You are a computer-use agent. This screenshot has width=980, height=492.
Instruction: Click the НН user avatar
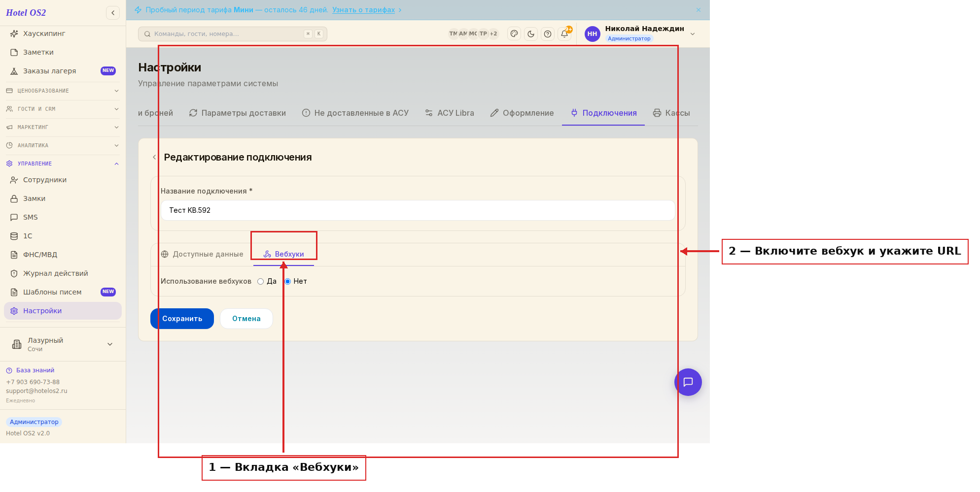(593, 34)
